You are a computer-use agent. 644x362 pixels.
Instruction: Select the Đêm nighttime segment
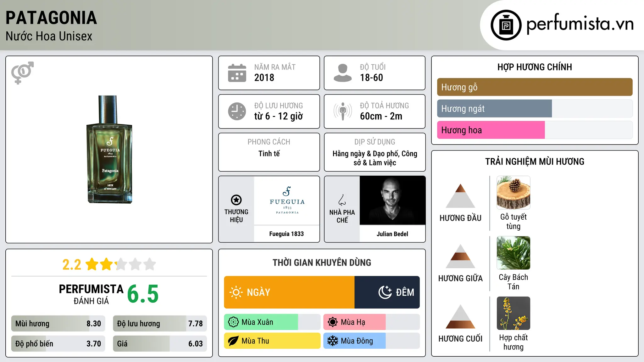coord(387,292)
